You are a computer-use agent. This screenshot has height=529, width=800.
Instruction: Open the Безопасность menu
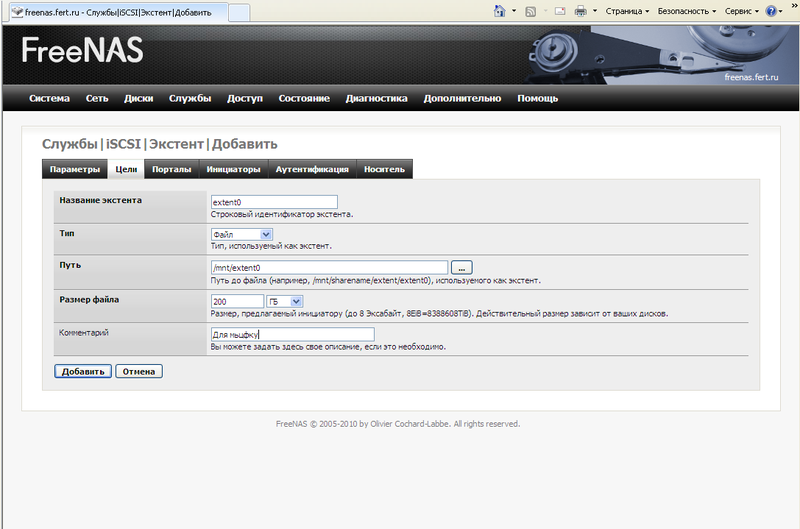(687, 11)
